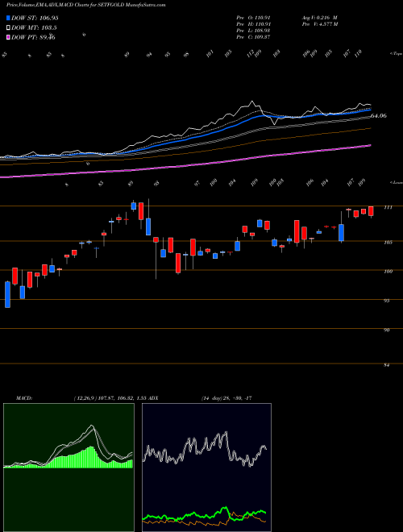Click the Pre V: 4.577 M value
The height and width of the screenshot is (532, 403).
(x=319, y=24)
